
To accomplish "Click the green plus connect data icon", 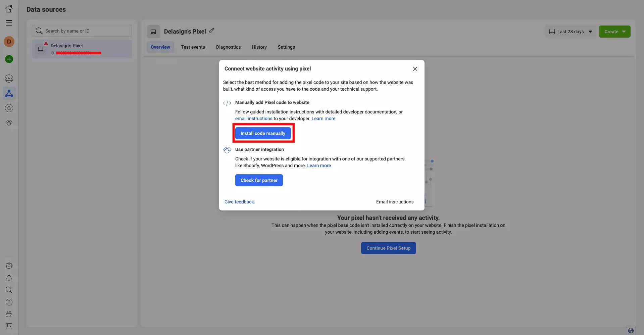I will [x=9, y=59].
